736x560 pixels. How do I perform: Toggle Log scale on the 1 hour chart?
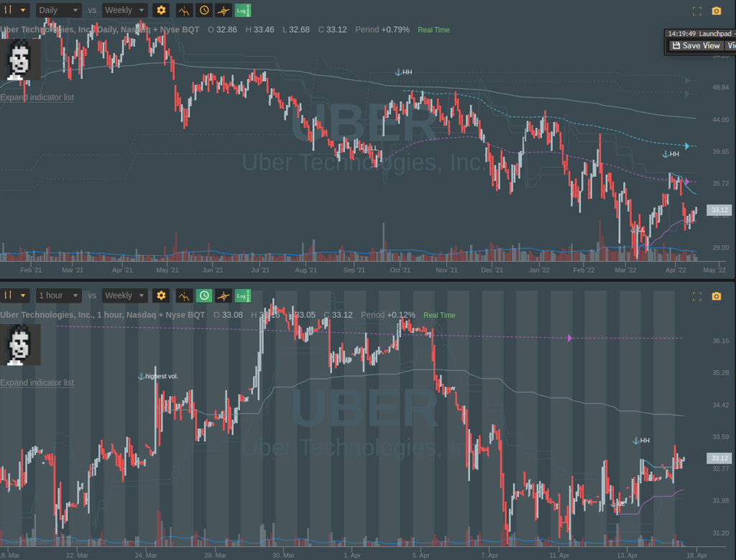(243, 295)
